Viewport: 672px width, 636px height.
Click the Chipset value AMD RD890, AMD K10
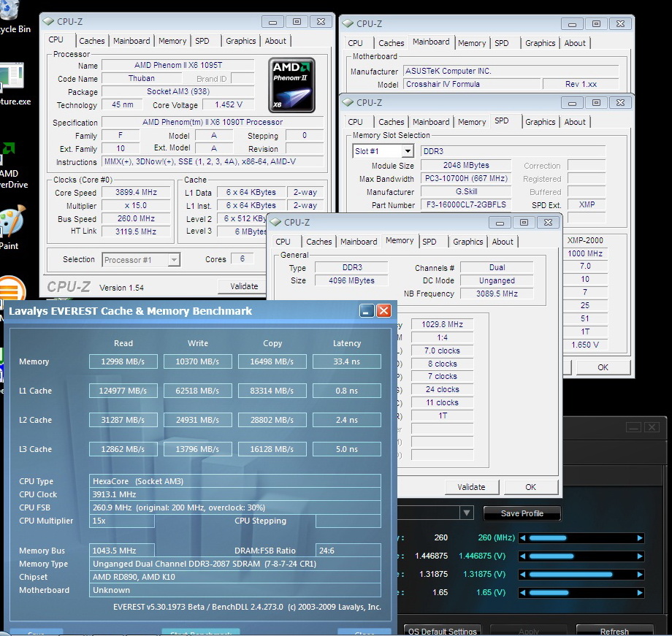pyautogui.click(x=235, y=577)
